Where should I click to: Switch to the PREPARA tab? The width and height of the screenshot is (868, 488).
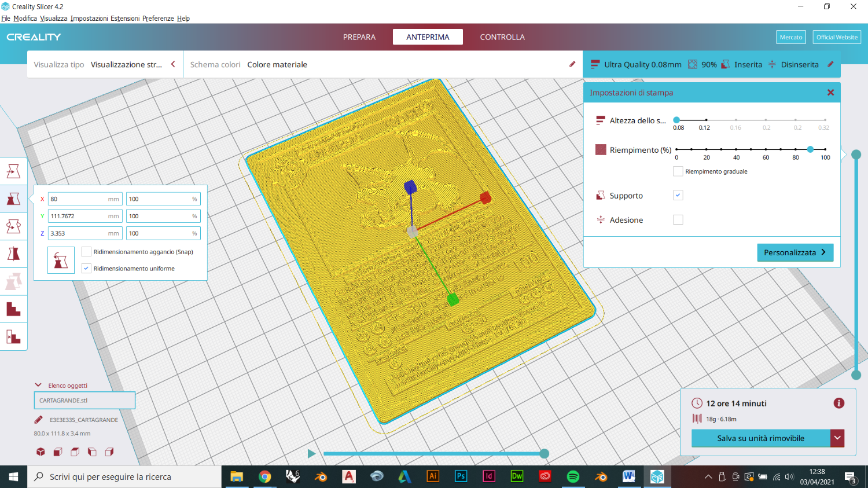[359, 37]
